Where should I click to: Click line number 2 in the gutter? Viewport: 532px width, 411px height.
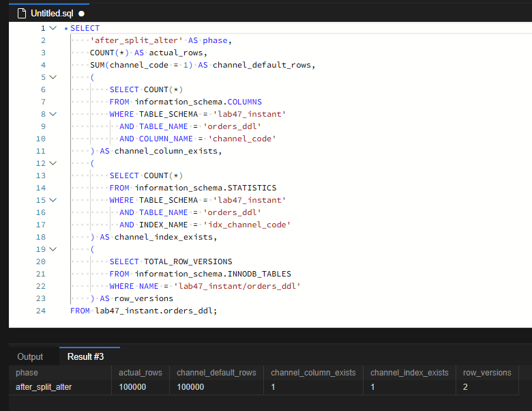coord(43,40)
